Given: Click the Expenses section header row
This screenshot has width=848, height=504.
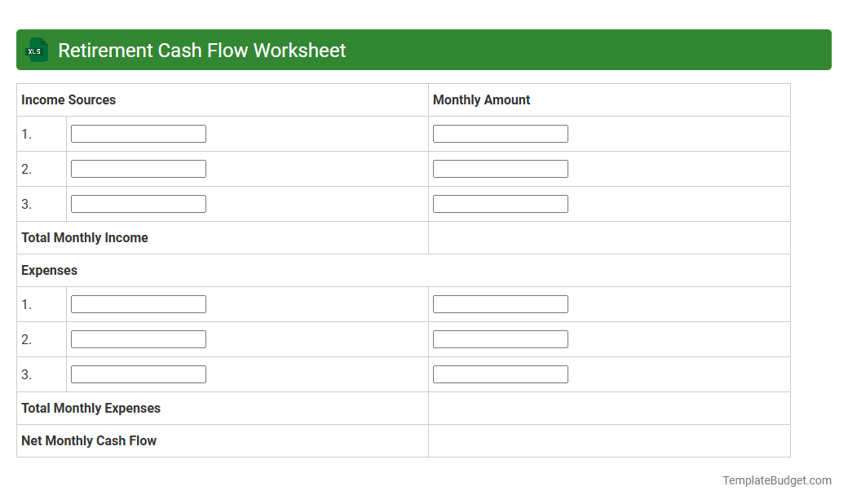Looking at the screenshot, I should (49, 270).
